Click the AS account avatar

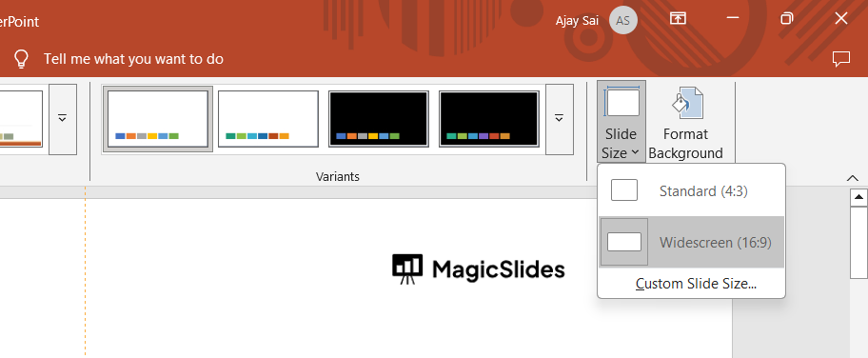(622, 21)
